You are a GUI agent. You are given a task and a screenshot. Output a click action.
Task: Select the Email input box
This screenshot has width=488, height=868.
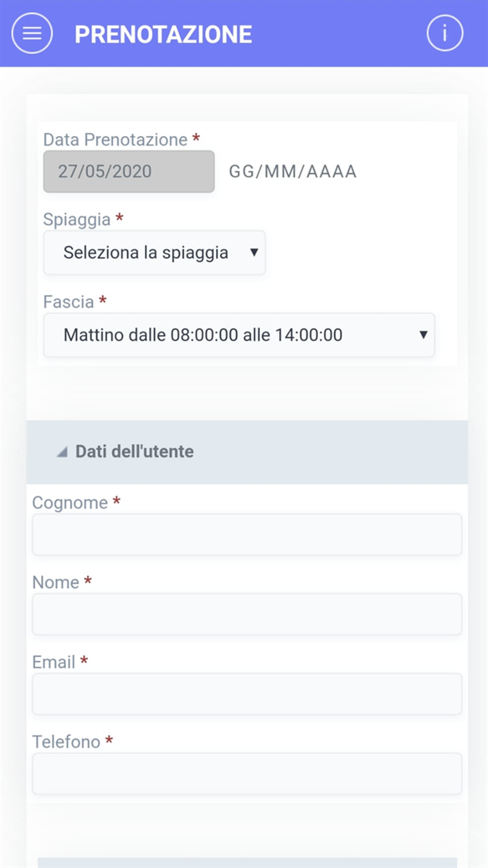tap(247, 694)
